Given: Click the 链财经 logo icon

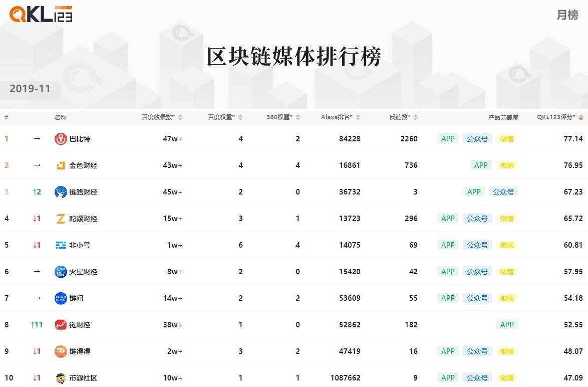Looking at the screenshot, I should pyautogui.click(x=61, y=325).
